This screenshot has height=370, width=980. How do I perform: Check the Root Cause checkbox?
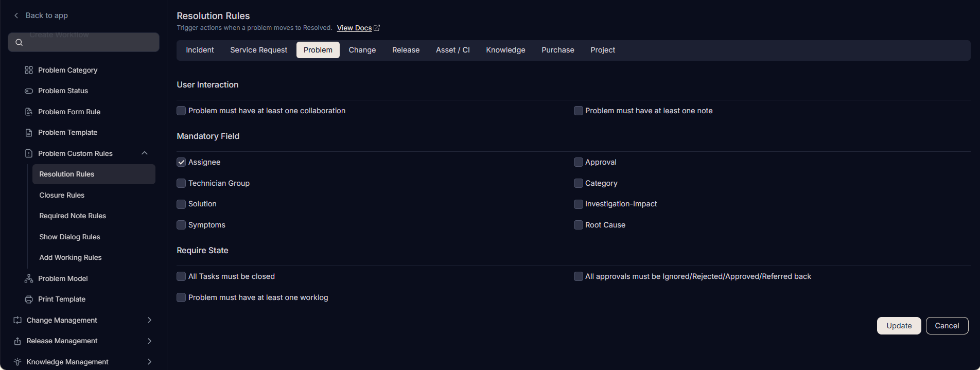click(x=579, y=225)
